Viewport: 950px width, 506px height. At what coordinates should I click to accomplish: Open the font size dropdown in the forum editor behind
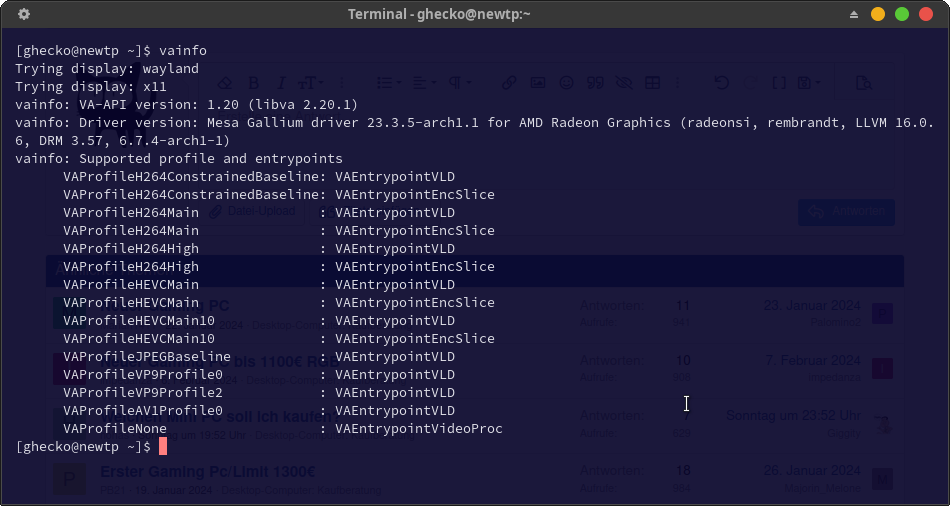[310, 83]
